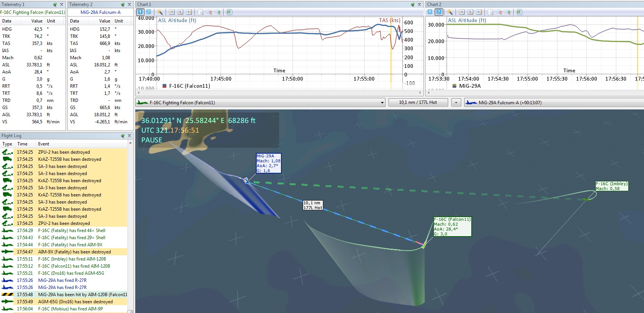Image resolution: width=644 pixels, height=313 pixels.
Task: Toggle object 2 button in Chart 1 toolbar
Action: [x=148, y=12]
